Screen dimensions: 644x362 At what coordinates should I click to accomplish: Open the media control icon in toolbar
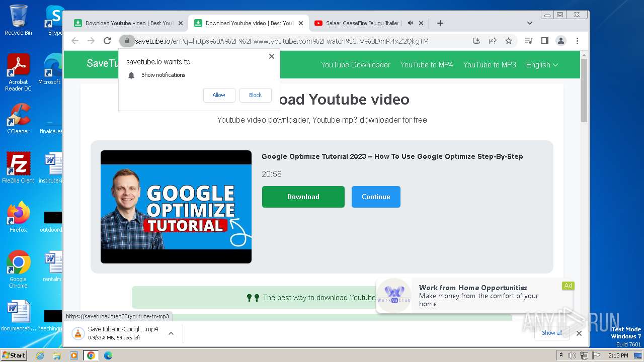tap(528, 41)
